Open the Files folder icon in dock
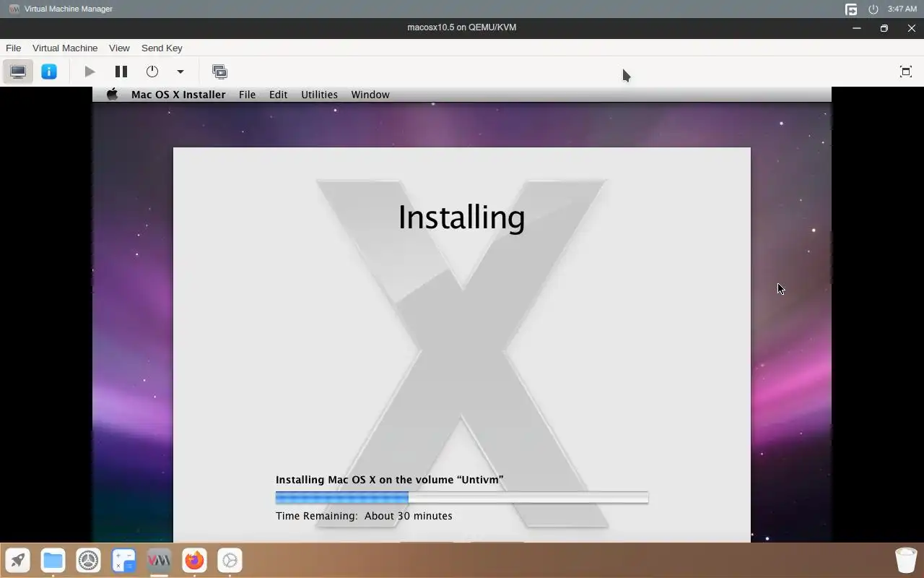This screenshot has width=924, height=578. 53,560
